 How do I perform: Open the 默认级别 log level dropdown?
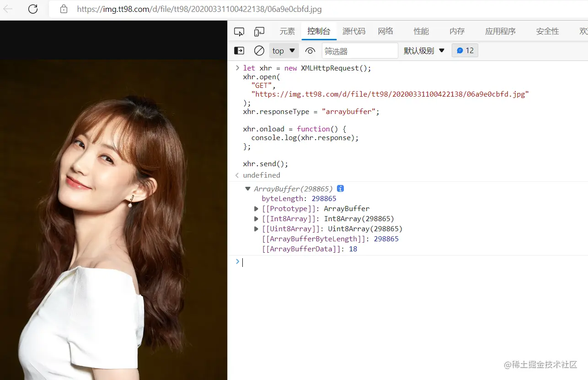pyautogui.click(x=424, y=50)
